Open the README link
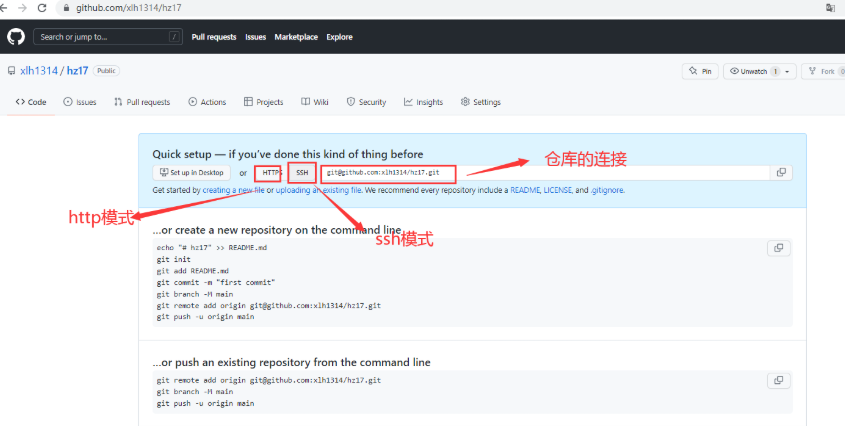 click(525, 190)
